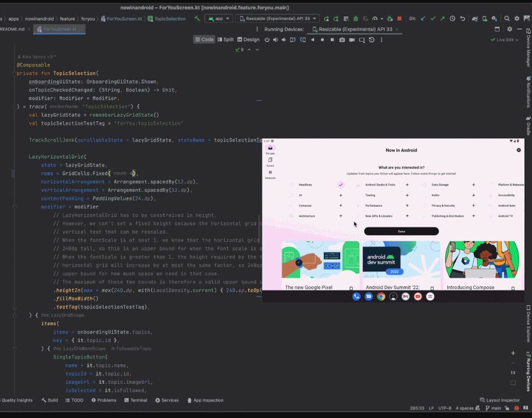
Task: Open the app run configuration dropdown
Action: [x=219, y=19]
